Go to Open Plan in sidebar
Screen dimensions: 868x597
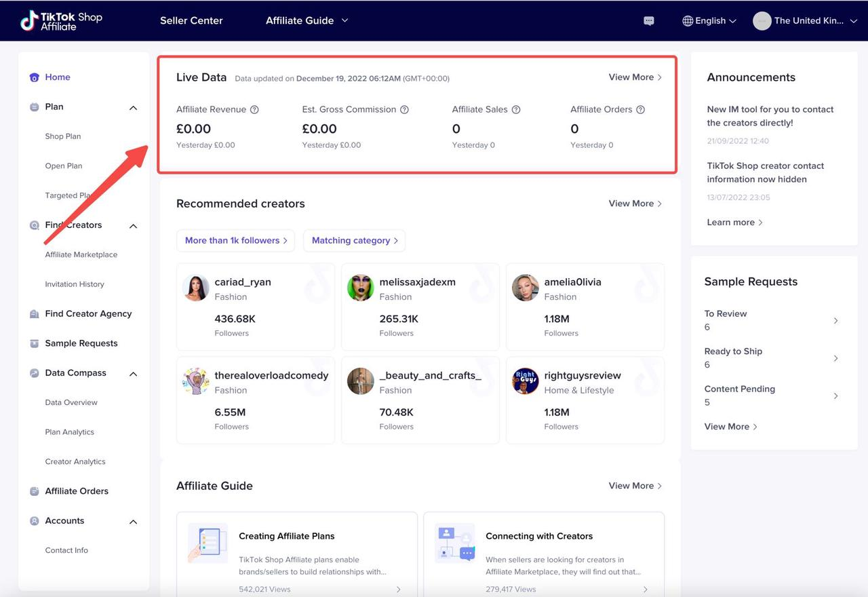click(64, 166)
